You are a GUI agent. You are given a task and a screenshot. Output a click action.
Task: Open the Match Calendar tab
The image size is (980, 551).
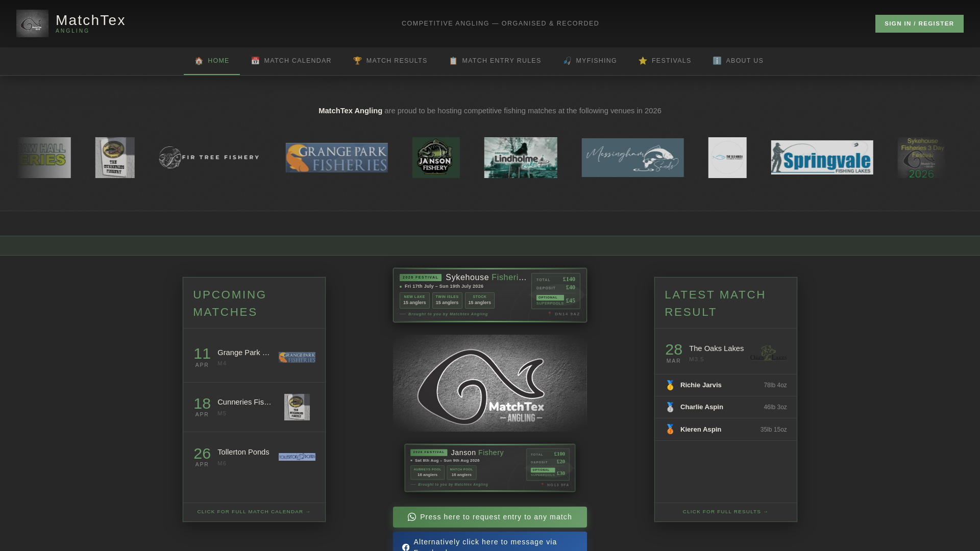pos(291,61)
